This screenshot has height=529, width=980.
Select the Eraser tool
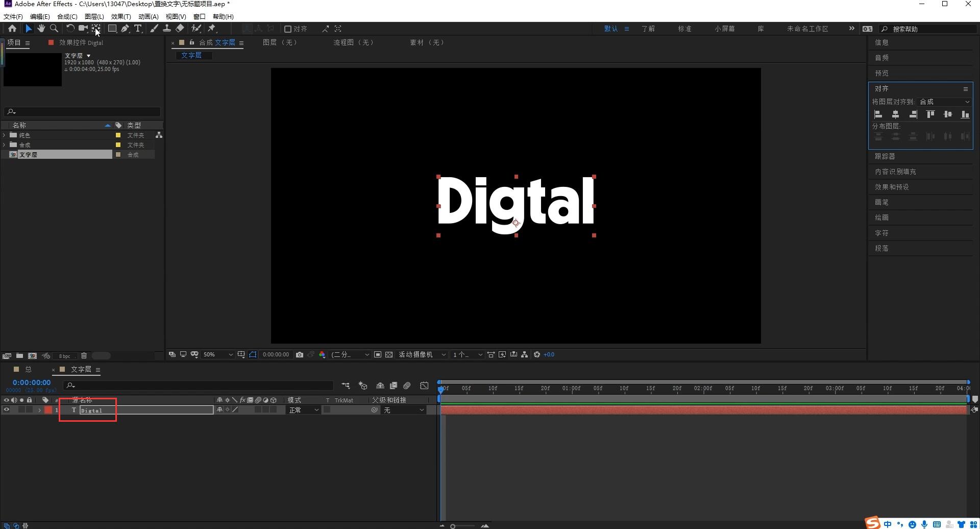[x=180, y=29]
